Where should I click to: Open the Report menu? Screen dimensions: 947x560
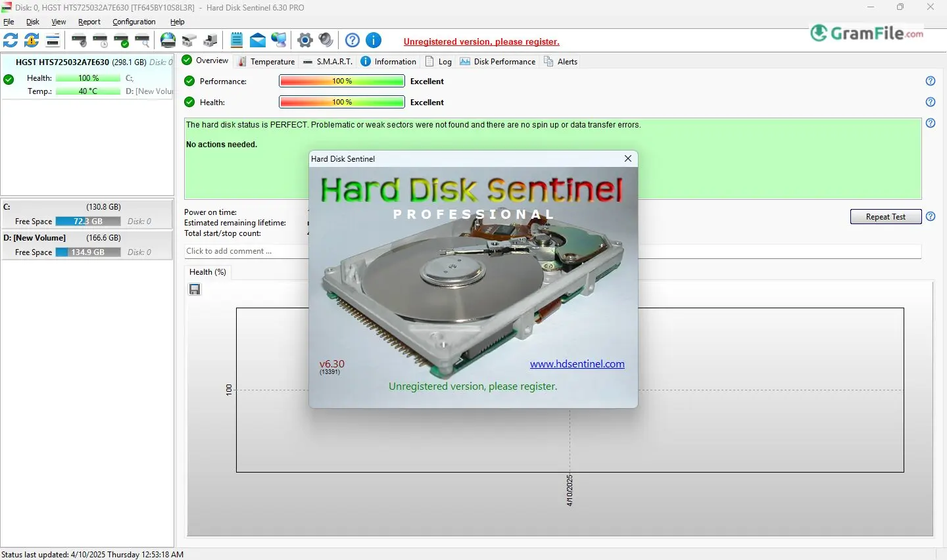[x=89, y=22]
